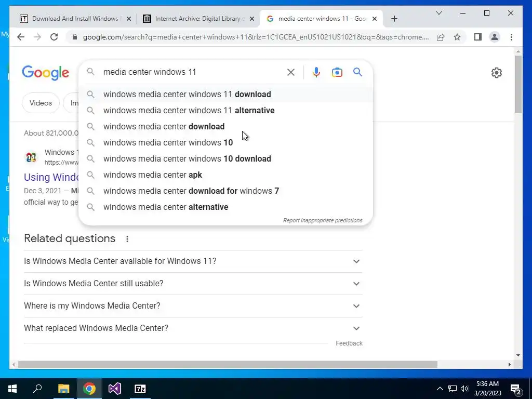Open the Chrome side panel icon
Viewport: 532px width, 399px height.
pyautogui.click(x=478, y=37)
